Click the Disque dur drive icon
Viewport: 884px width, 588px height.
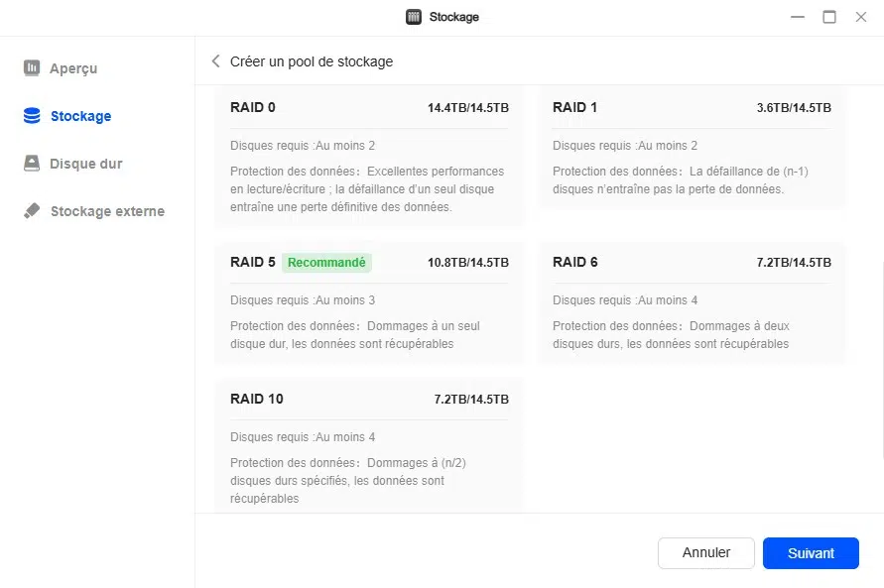(x=32, y=164)
